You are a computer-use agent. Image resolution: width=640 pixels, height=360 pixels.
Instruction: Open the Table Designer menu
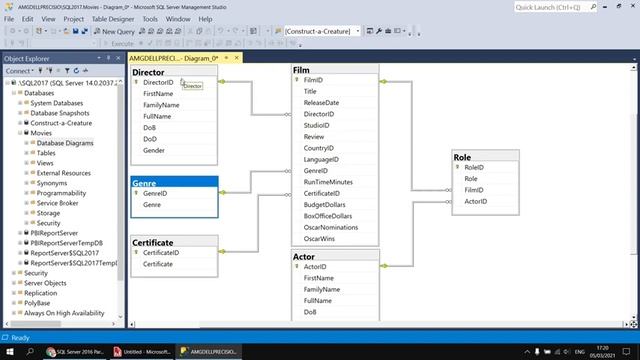113,19
